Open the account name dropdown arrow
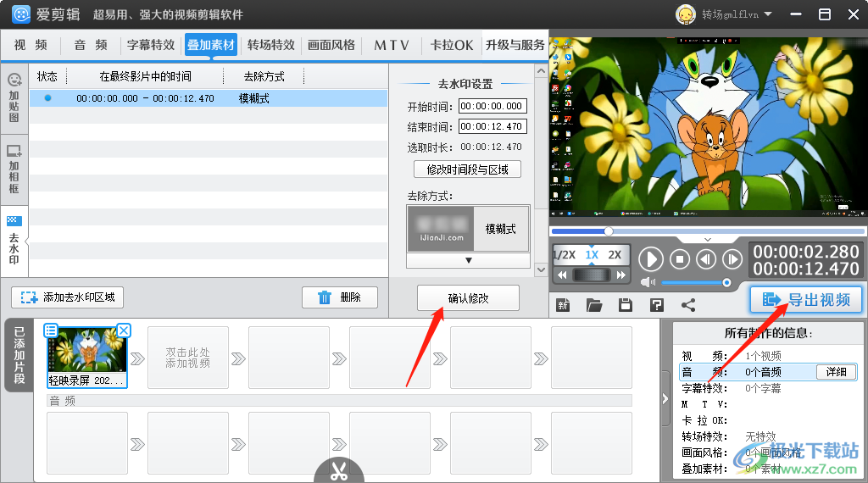The width and height of the screenshot is (868, 483). (768, 14)
